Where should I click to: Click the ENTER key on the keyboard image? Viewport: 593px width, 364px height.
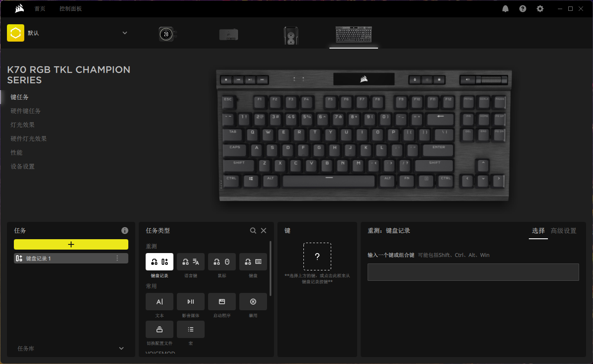[439, 150]
